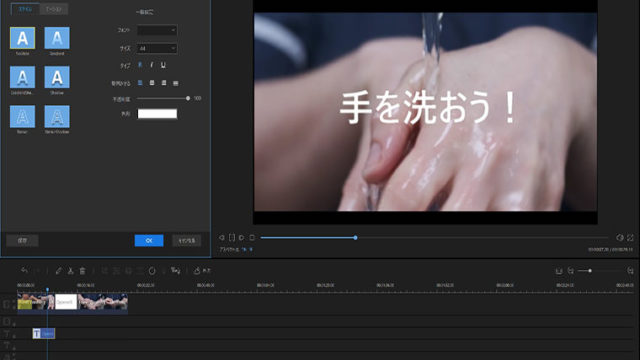640x360 pixels.
Task: Click the save button at panel bottom-left
Action: coord(22,240)
